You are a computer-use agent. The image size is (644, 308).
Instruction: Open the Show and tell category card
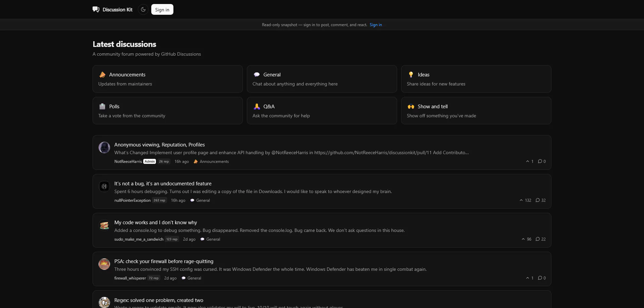click(476, 111)
